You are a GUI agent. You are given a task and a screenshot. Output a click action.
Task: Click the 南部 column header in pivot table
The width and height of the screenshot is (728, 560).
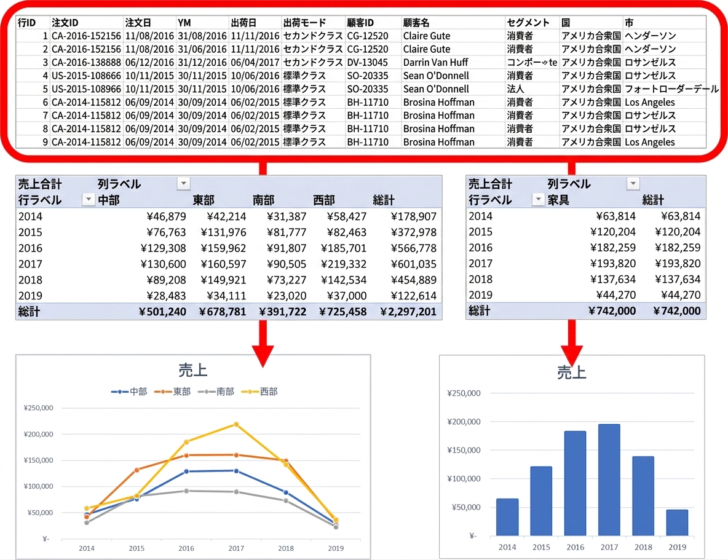tap(264, 200)
